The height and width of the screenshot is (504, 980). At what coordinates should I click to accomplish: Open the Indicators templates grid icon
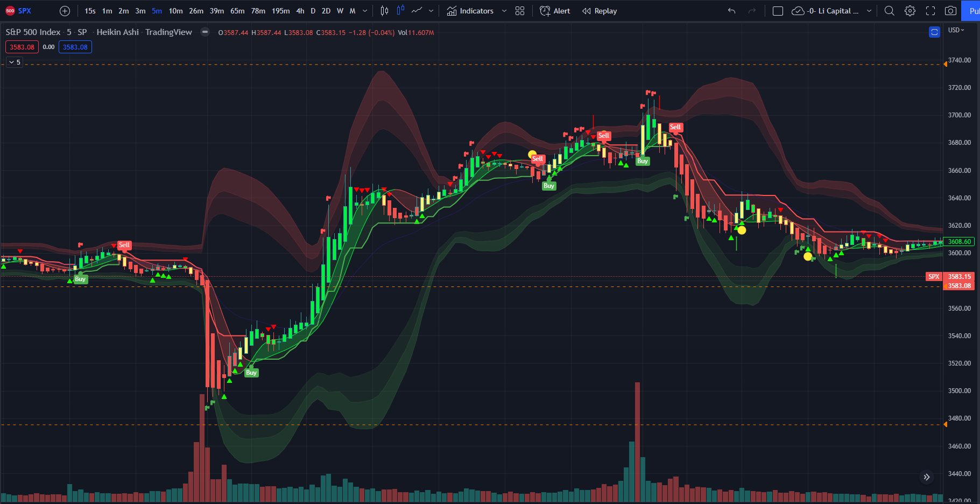pyautogui.click(x=519, y=11)
